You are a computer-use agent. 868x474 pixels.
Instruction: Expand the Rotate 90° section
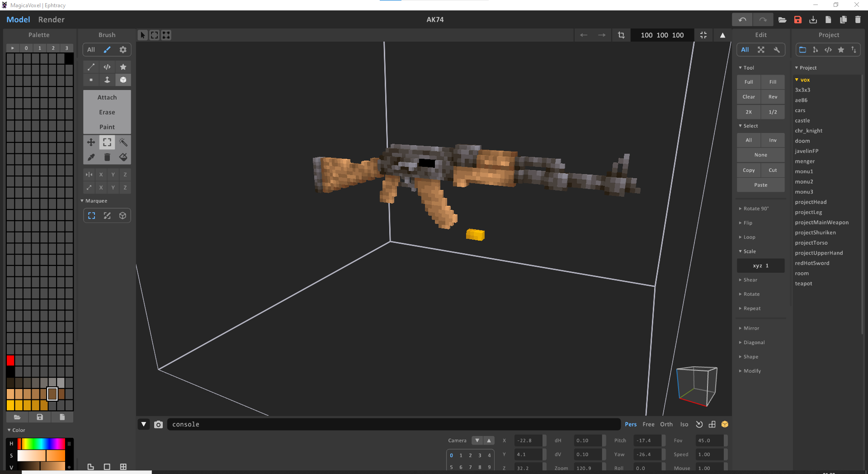[x=756, y=209]
